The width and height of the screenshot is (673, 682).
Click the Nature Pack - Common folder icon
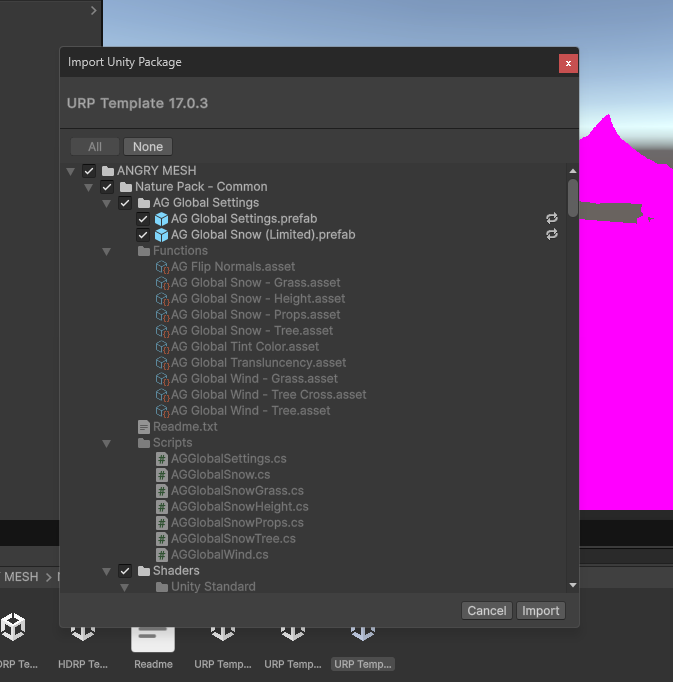click(126, 187)
